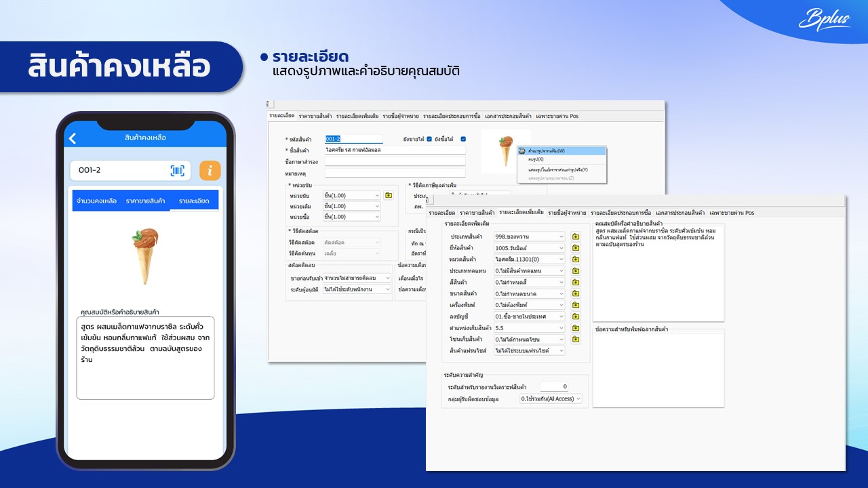Switch to รายละเอียดเพิ่มเติม tab in front window
Image resolution: width=868 pixels, height=488 pixels.
[521, 212]
